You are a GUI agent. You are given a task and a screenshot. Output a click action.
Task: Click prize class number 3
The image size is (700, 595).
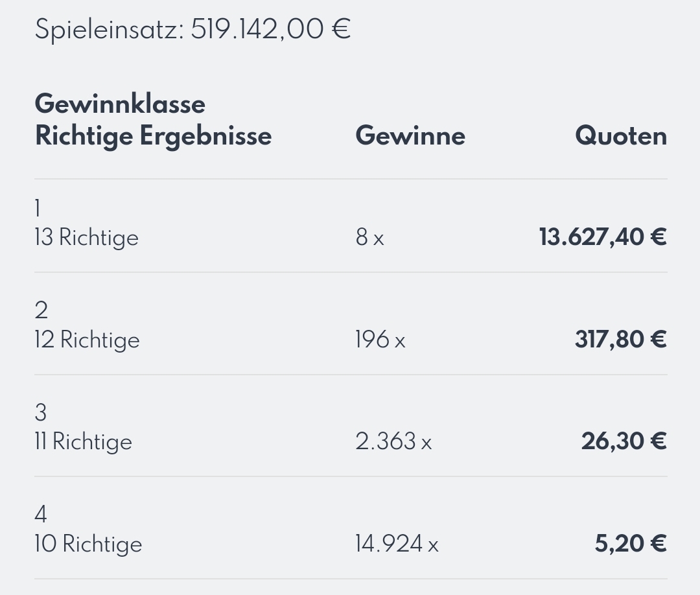[x=41, y=412]
